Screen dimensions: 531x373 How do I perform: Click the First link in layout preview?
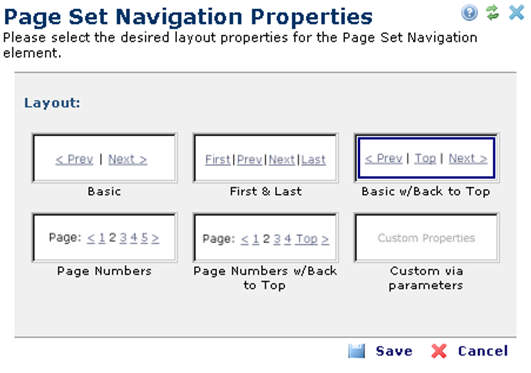218,159
